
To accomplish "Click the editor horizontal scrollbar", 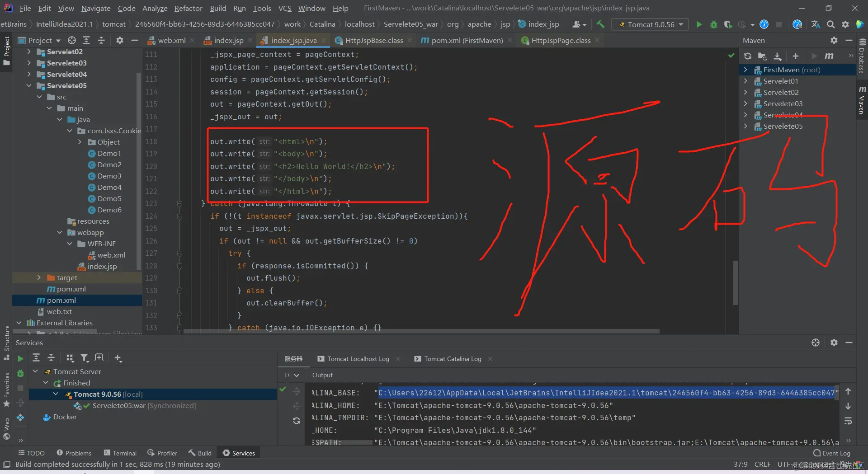I will click(x=420, y=331).
